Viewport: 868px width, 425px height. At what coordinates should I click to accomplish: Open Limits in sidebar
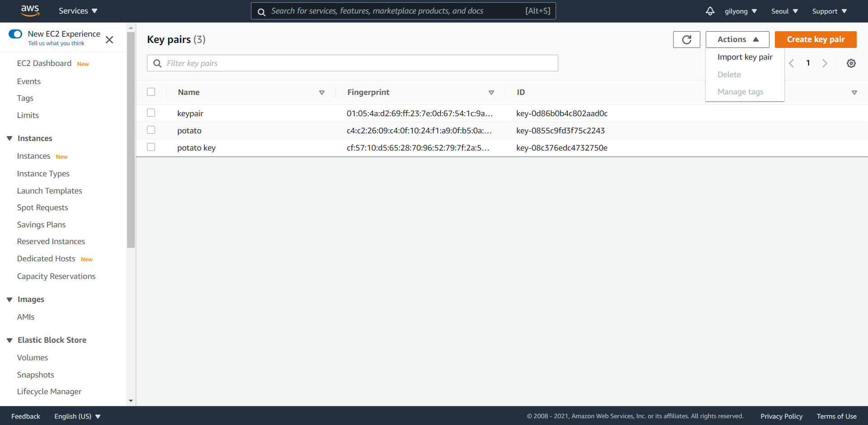[x=28, y=115]
